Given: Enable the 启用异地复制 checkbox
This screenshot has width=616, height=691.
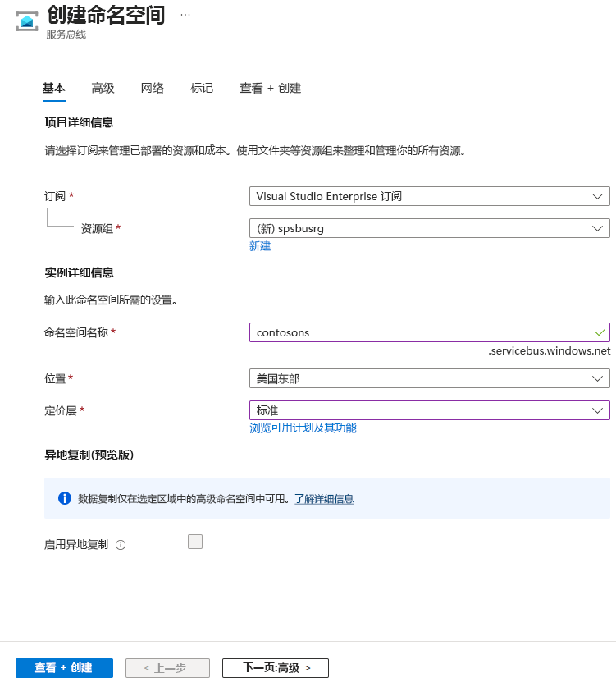Looking at the screenshot, I should click(x=195, y=542).
